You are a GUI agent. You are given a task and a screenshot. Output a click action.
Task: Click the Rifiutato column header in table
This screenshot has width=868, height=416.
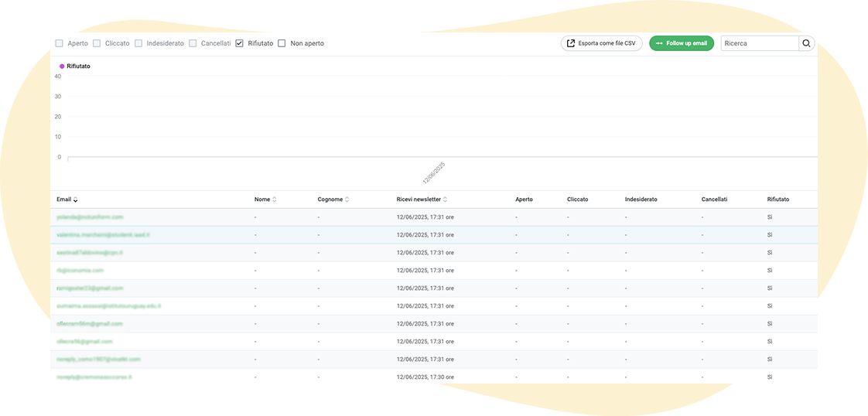pos(778,199)
